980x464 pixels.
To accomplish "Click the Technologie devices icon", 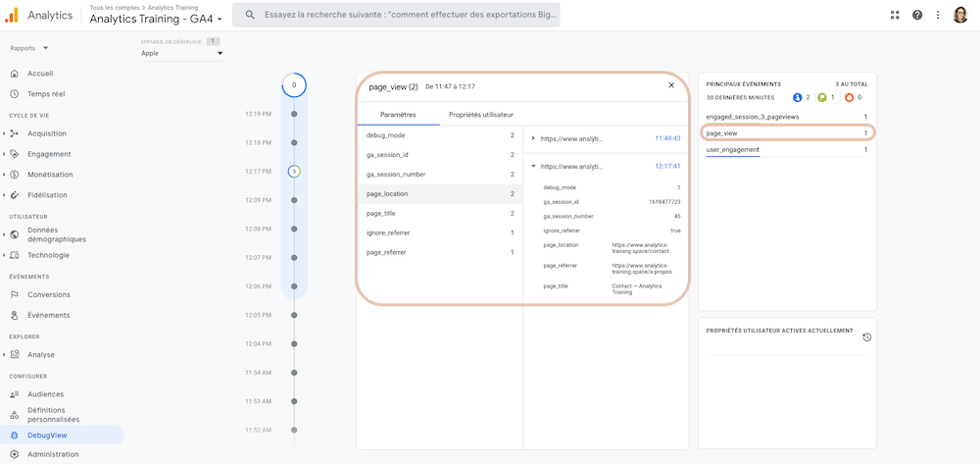I will [15, 255].
